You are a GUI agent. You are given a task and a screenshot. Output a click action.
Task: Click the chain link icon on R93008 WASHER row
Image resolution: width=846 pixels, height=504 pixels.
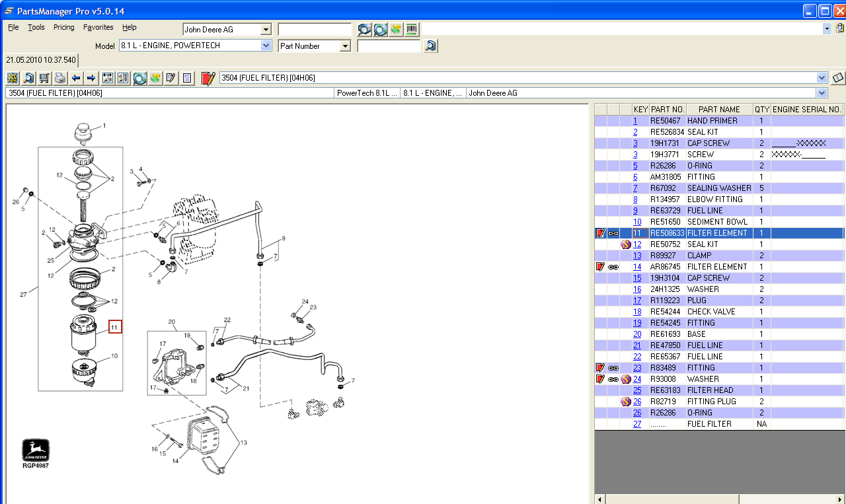point(613,379)
